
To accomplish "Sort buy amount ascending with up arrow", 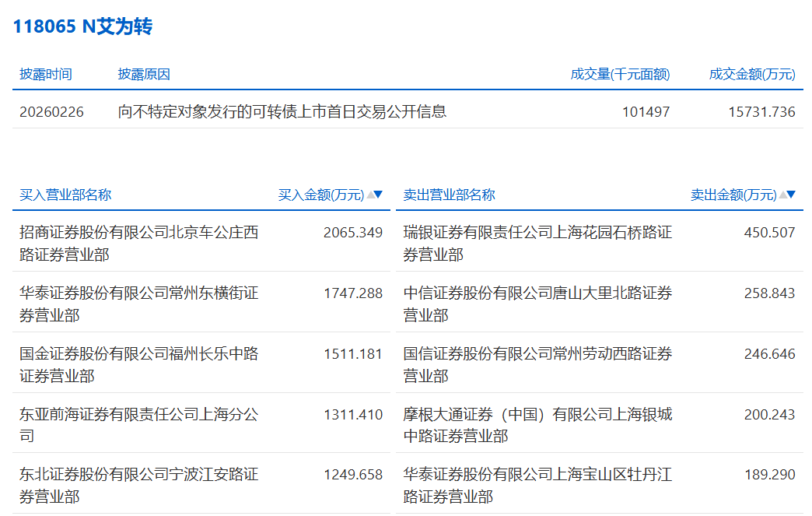I will click(x=371, y=195).
